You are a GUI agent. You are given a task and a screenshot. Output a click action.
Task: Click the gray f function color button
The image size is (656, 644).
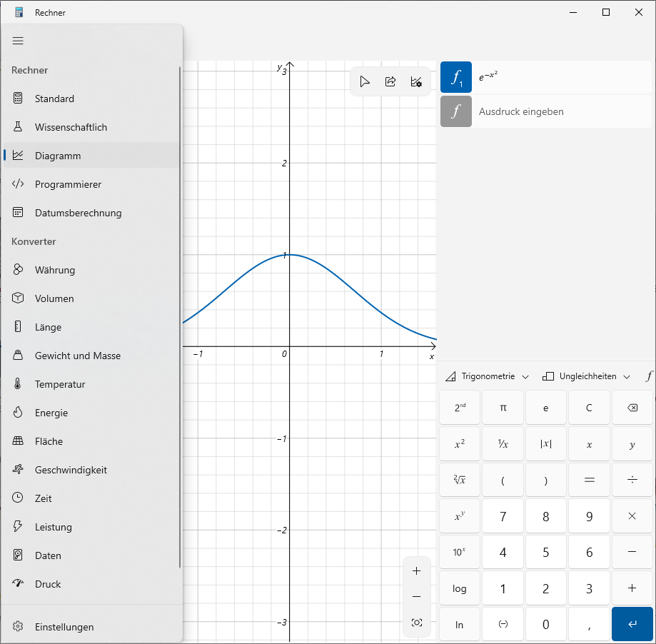tap(456, 111)
